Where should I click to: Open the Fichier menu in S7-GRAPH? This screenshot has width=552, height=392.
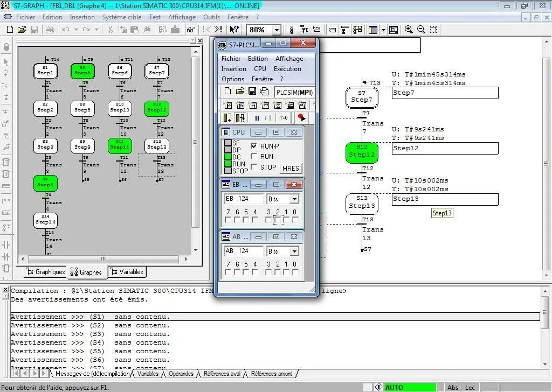pos(25,17)
